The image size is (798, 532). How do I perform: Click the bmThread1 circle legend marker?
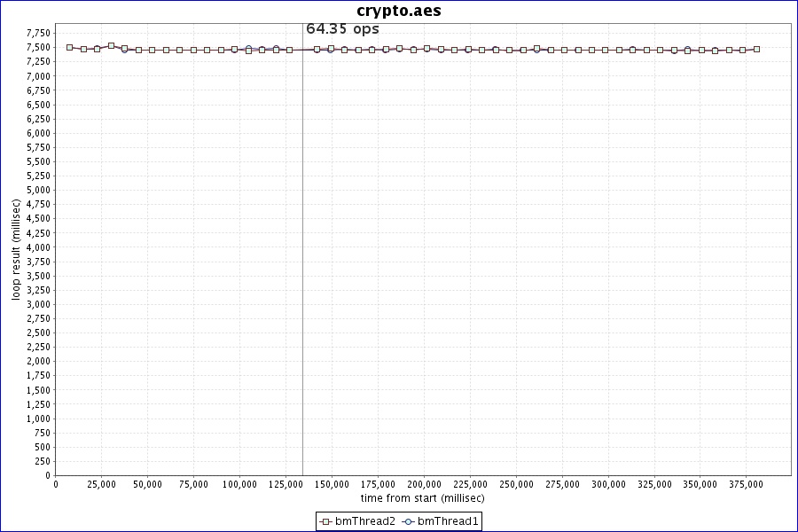(408, 521)
